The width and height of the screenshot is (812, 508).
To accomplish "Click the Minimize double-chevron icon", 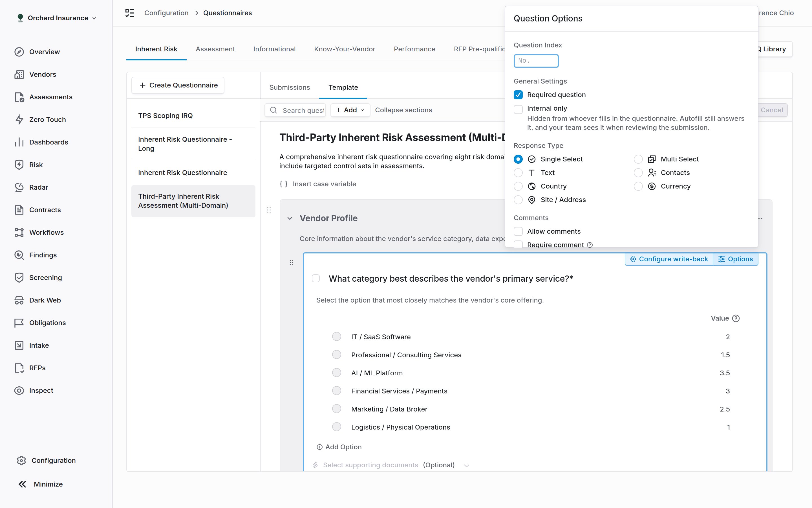I will tap(22, 484).
